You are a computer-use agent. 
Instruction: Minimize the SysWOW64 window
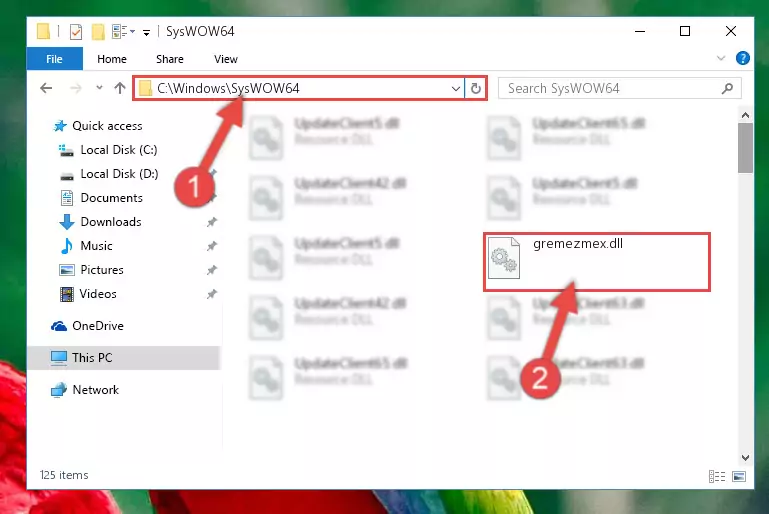pos(640,31)
